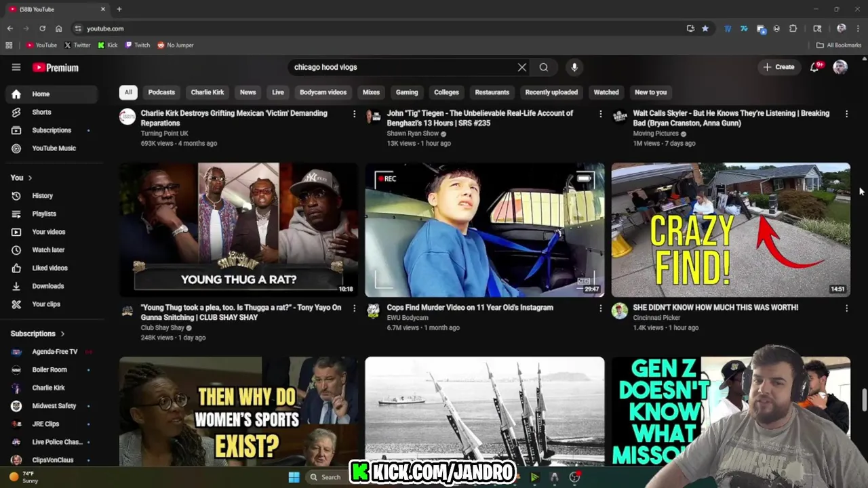Viewport: 868px width, 488px height.
Task: Bookmark this page with the star icon
Action: [705, 28]
